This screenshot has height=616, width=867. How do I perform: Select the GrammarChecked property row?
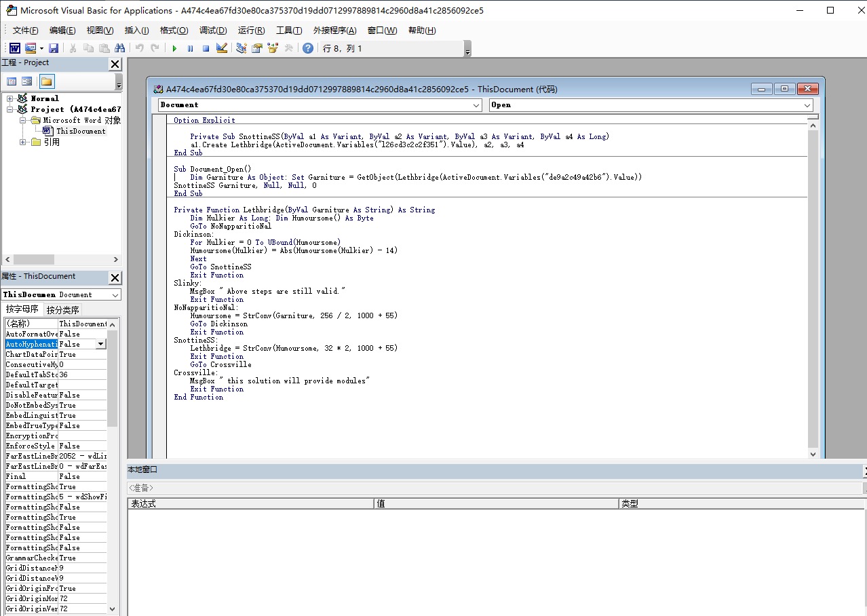click(x=56, y=558)
